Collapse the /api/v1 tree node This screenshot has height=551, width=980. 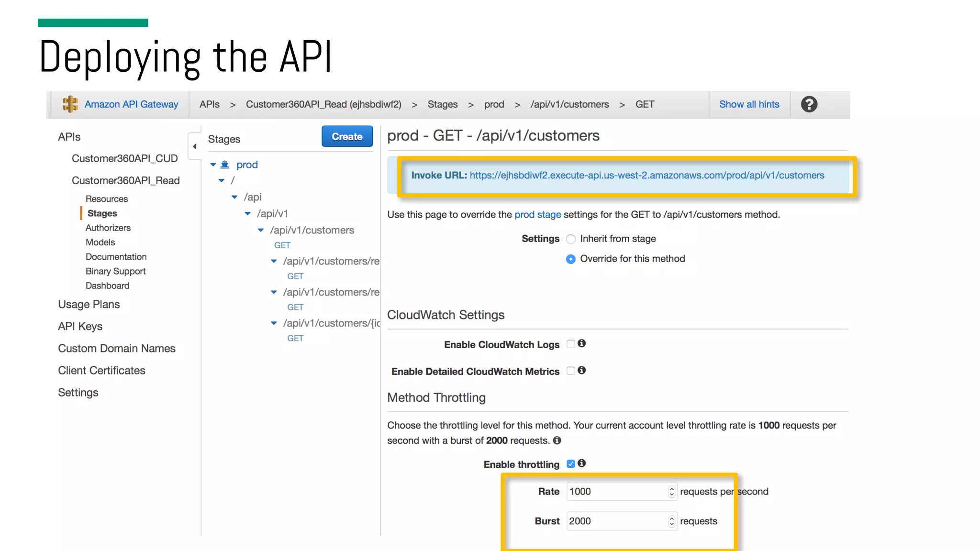247,213
